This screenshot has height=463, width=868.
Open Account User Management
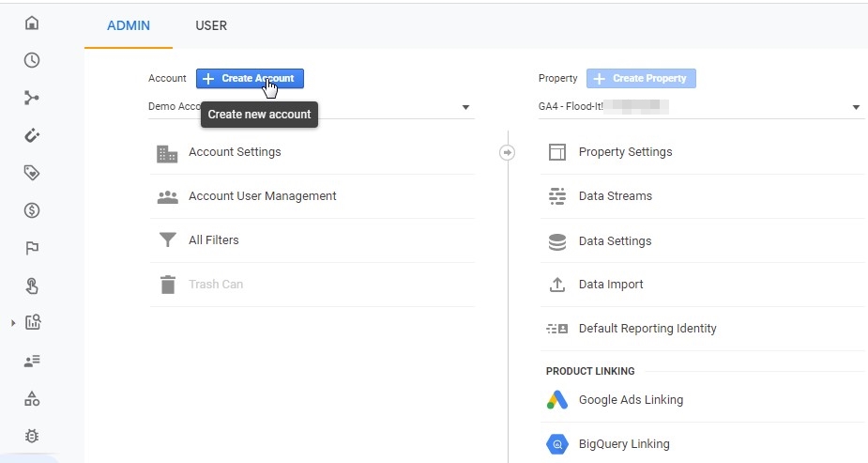(262, 196)
